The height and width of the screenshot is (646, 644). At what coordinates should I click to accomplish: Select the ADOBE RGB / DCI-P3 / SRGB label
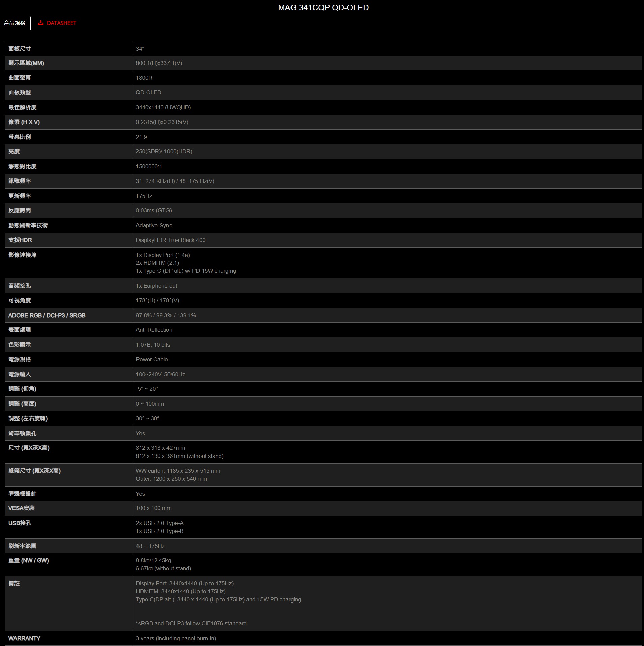click(x=47, y=315)
